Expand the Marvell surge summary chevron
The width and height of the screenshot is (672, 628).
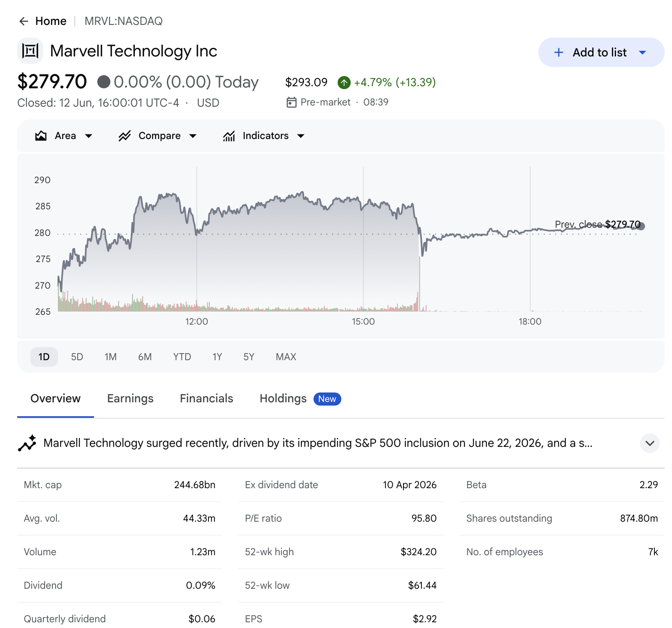pyautogui.click(x=650, y=443)
